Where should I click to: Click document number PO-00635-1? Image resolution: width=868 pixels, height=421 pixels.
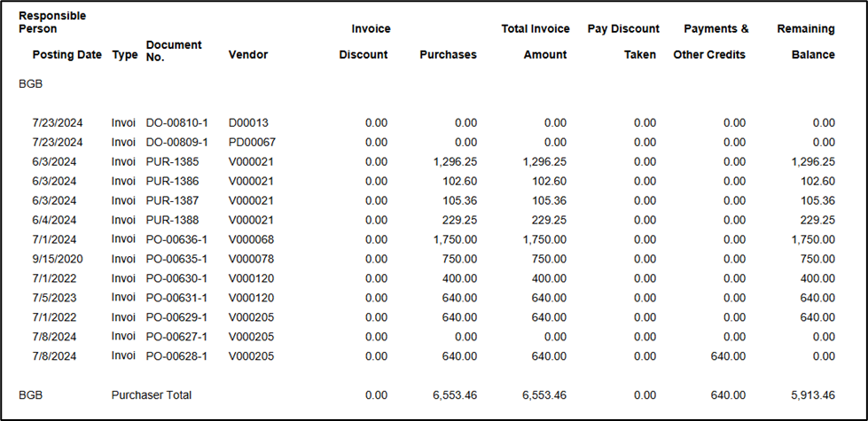point(176,259)
